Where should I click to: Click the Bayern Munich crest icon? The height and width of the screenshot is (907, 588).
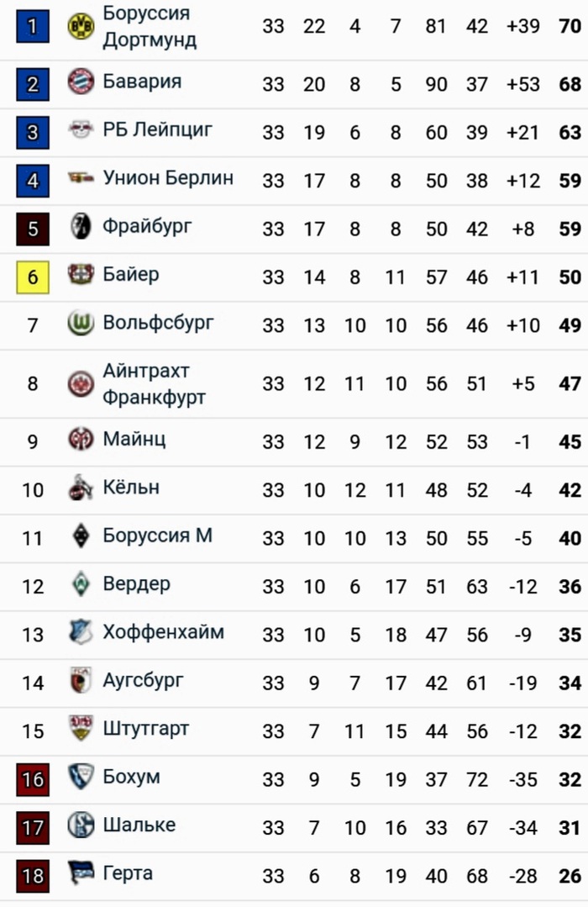coord(81,82)
